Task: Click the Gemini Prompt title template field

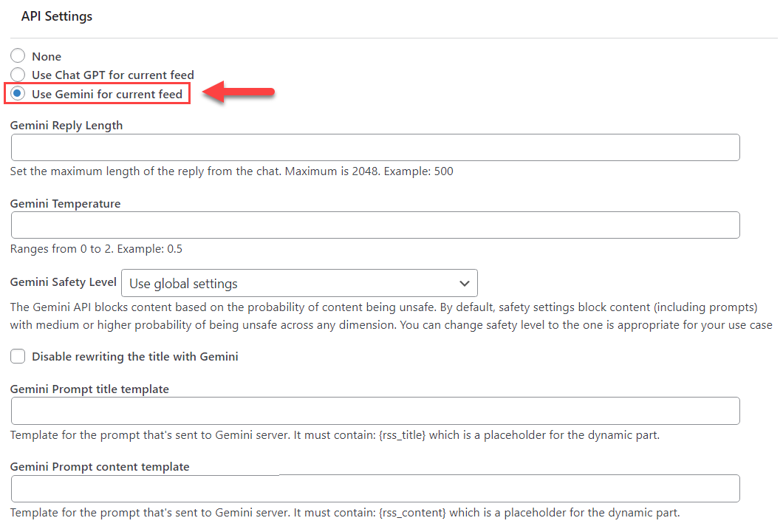Action: pos(375,411)
